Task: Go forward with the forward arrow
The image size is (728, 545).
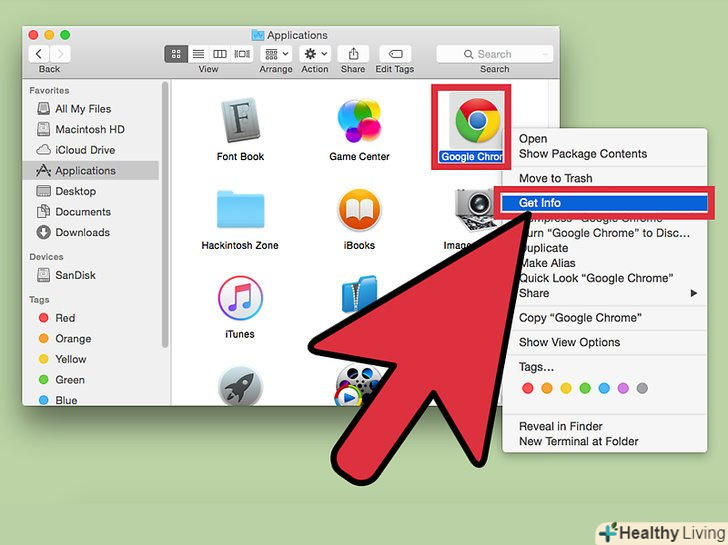Action: [x=60, y=54]
